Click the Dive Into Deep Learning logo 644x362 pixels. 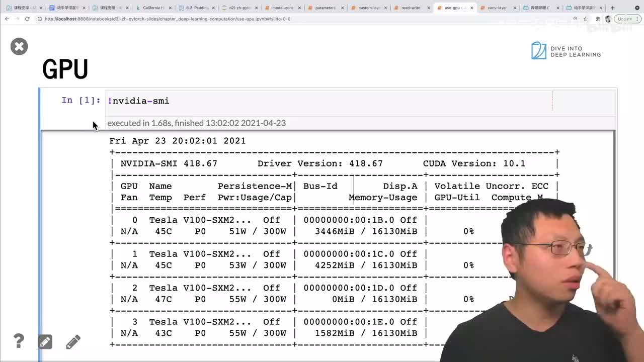coord(566,51)
